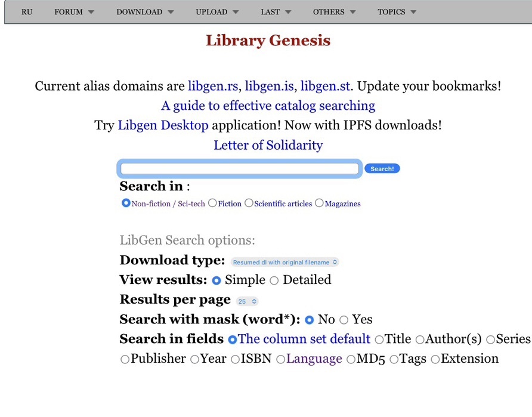
Task: Open the libgen.st alias domain link
Action: (325, 86)
